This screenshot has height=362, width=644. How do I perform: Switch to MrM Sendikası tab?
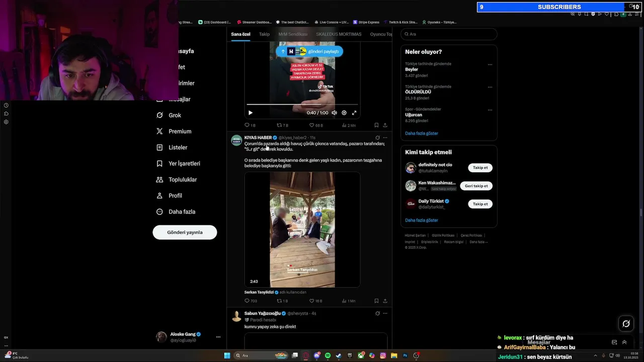(293, 34)
